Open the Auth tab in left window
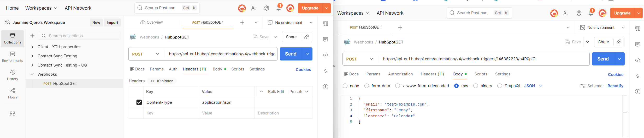Image resolution: width=644 pixels, height=138 pixels. pyautogui.click(x=173, y=69)
